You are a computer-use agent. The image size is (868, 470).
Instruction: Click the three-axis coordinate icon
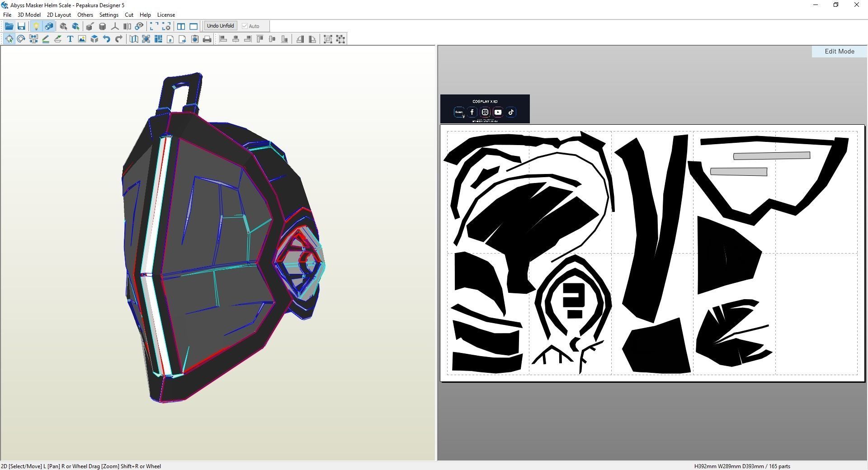coord(115,26)
